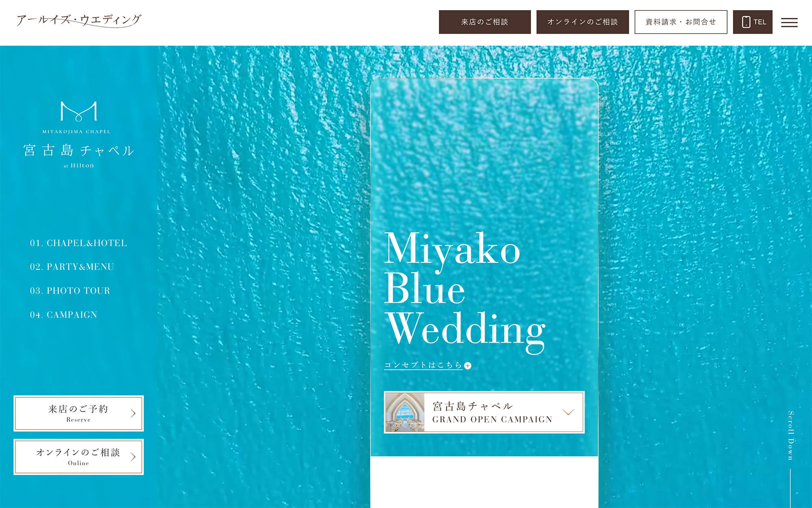Click the chapel interior thumbnail image
The image size is (812, 508).
(x=405, y=412)
